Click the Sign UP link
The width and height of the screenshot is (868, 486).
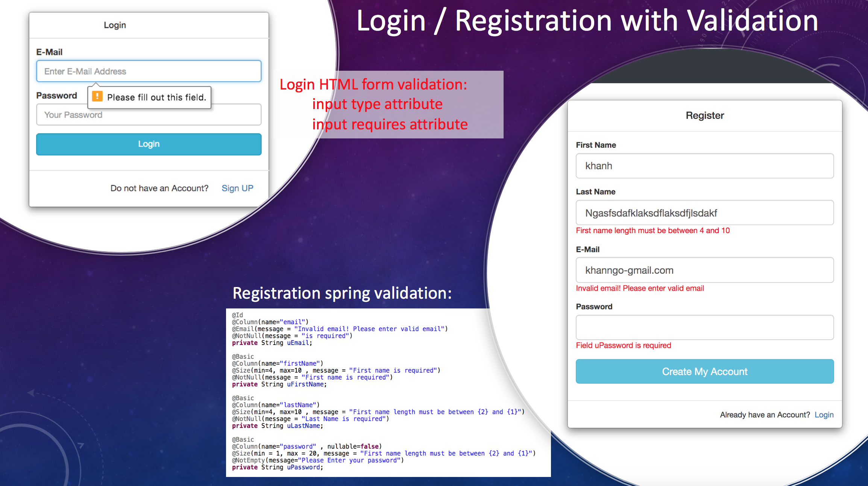237,187
